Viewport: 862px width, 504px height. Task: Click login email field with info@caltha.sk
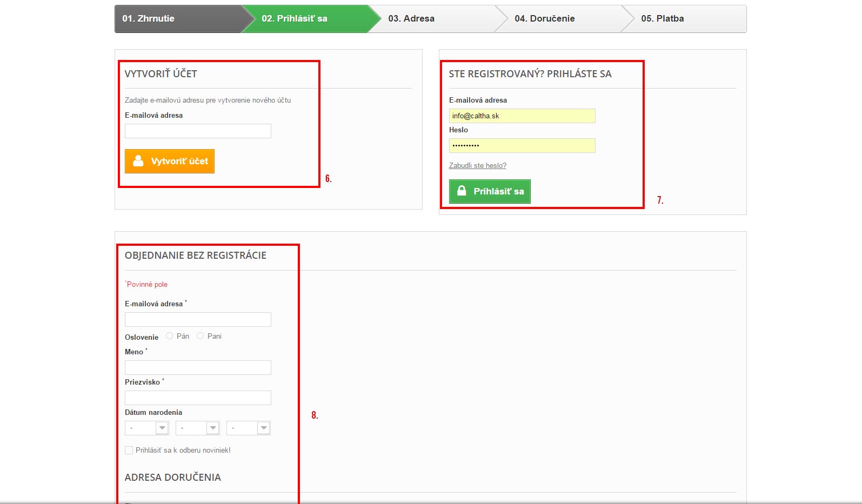pos(522,116)
